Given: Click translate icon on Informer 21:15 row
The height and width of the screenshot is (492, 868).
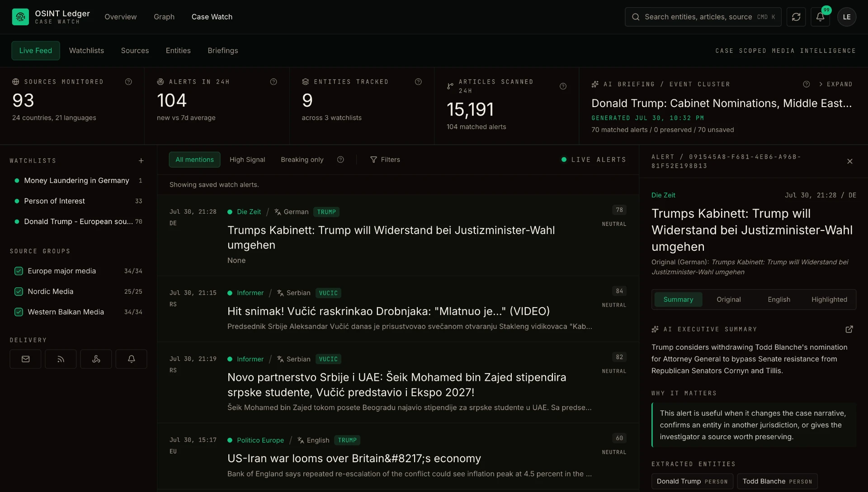Looking at the screenshot, I should pos(280,293).
